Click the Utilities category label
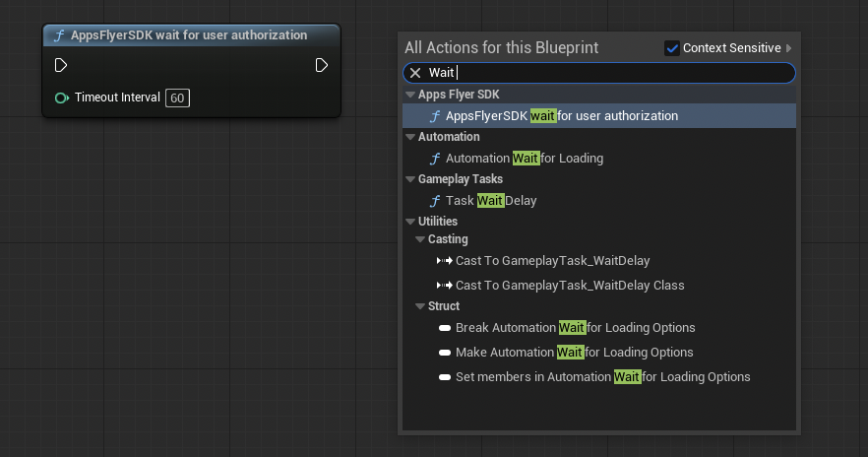The height and width of the screenshot is (457, 868). tap(437, 222)
